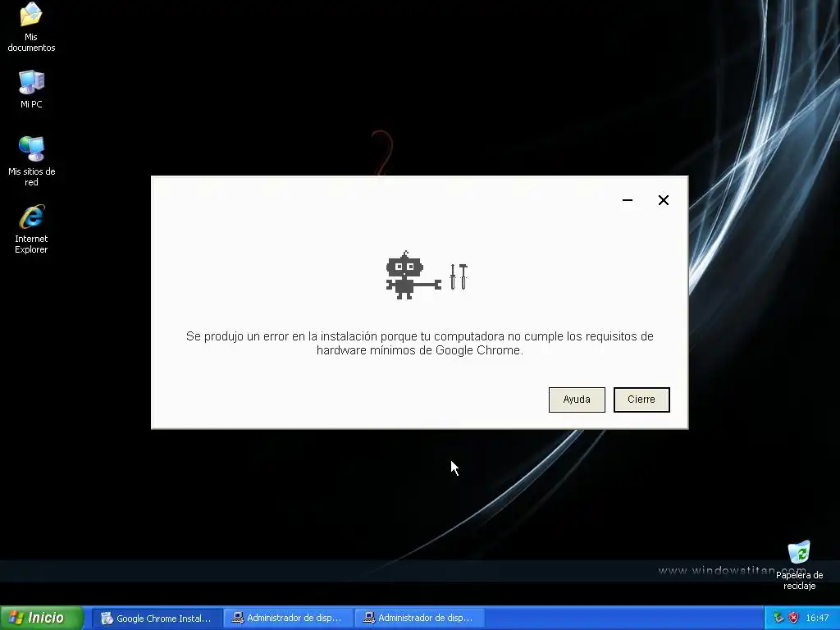The height and width of the screenshot is (630, 840).
Task: Click the Ayuda button in installer dialog
Action: pos(577,399)
